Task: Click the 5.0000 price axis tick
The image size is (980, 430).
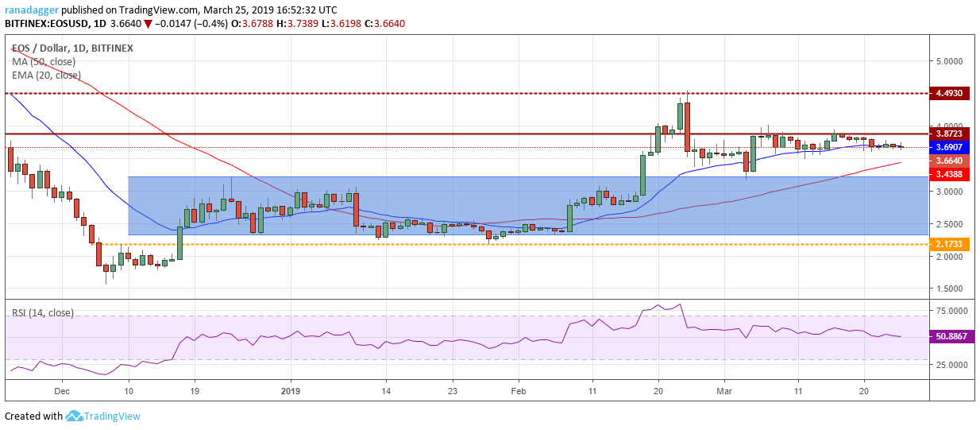Action: [x=949, y=61]
